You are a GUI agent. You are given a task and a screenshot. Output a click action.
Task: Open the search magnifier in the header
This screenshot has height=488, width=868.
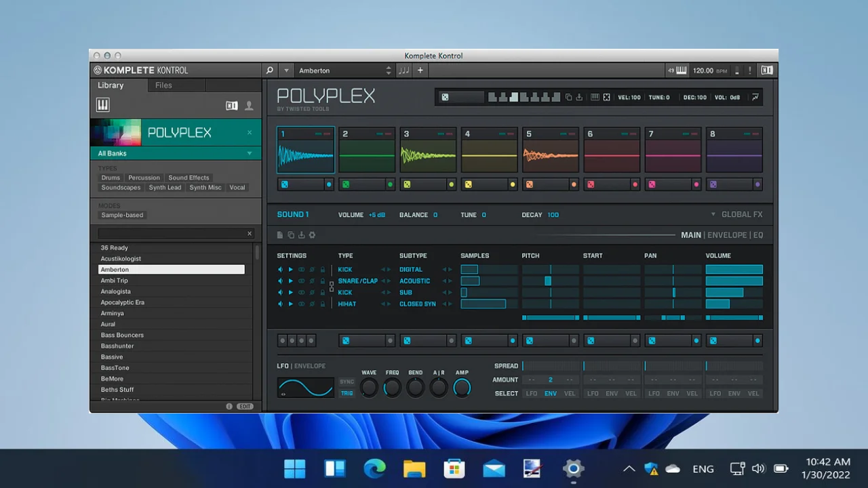point(269,70)
